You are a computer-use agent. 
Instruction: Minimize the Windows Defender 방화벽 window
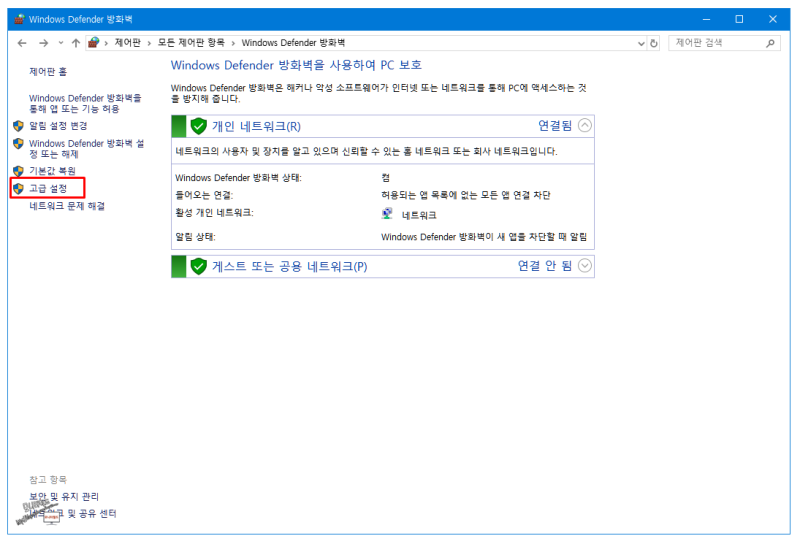pyautogui.click(x=706, y=19)
